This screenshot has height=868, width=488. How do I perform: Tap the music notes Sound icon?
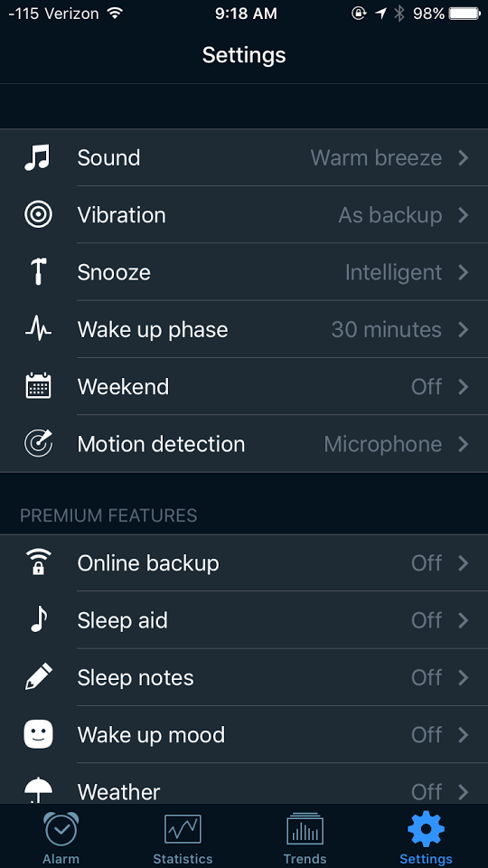click(x=38, y=157)
